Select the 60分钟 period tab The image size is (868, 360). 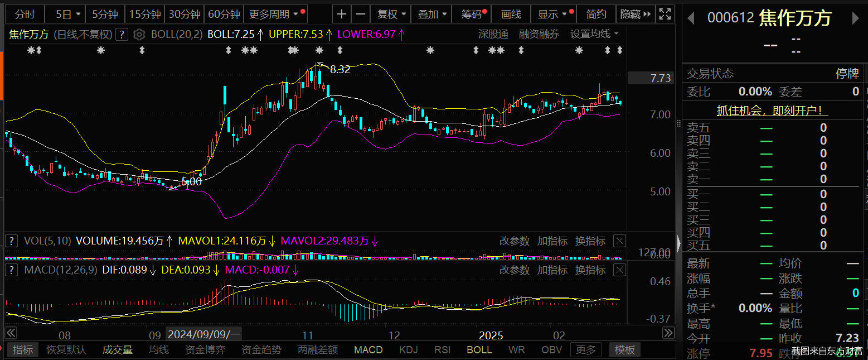pos(224,14)
